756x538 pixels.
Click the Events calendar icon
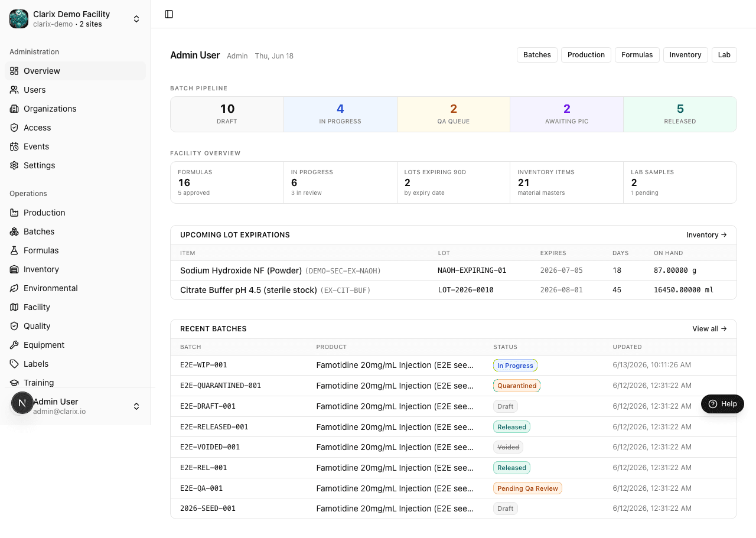[x=14, y=146]
